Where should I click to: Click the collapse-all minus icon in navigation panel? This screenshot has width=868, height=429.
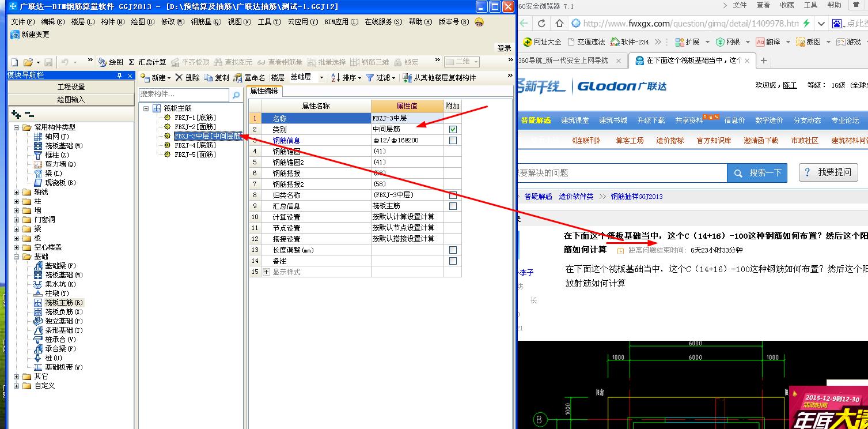(x=29, y=115)
